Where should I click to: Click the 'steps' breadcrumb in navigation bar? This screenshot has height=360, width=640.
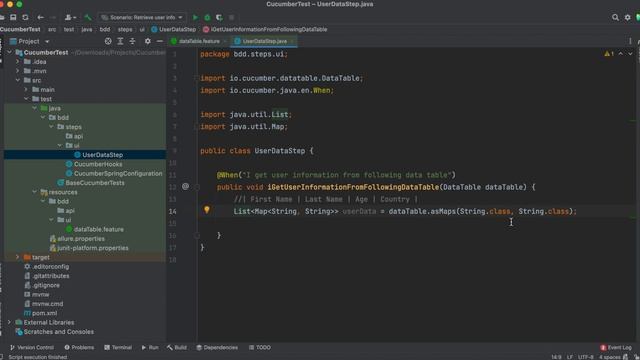(x=125, y=29)
